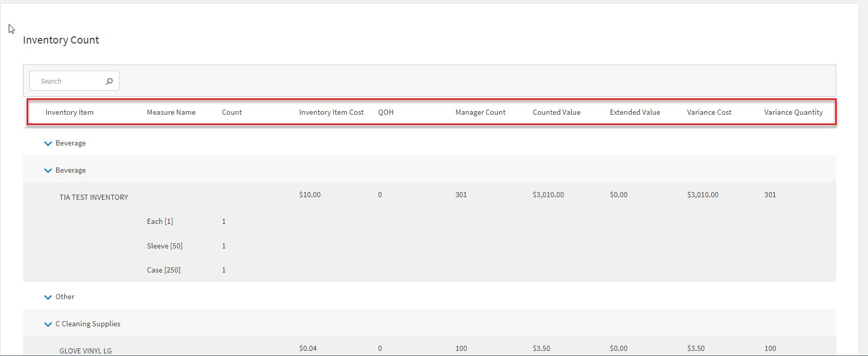Click the 301 manager count cell
The width and height of the screenshot is (868, 356).
(x=461, y=195)
